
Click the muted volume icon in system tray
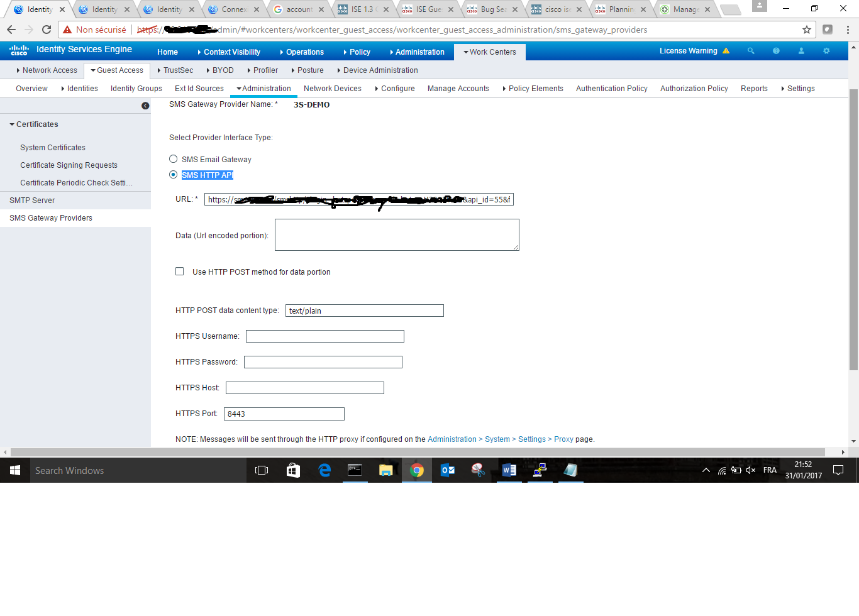point(751,470)
